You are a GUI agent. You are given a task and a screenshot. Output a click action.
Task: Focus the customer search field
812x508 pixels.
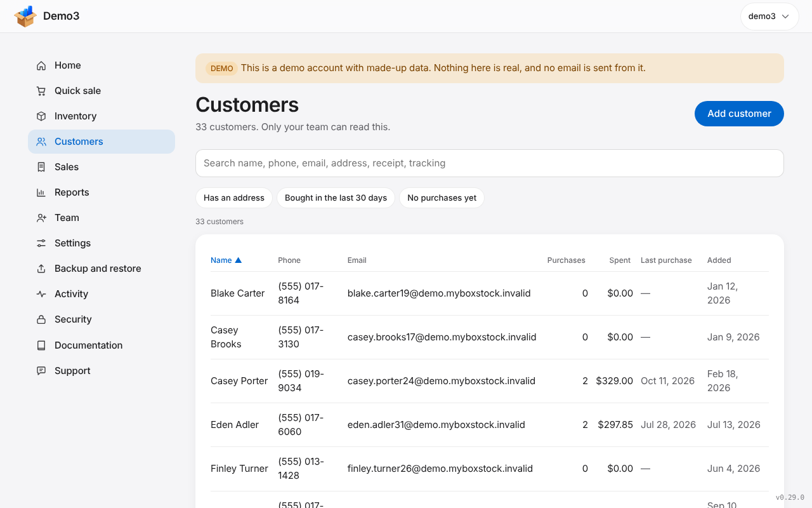click(x=490, y=163)
